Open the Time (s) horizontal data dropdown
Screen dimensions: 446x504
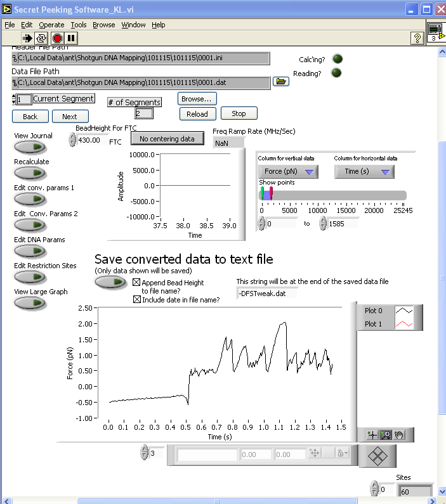364,172
